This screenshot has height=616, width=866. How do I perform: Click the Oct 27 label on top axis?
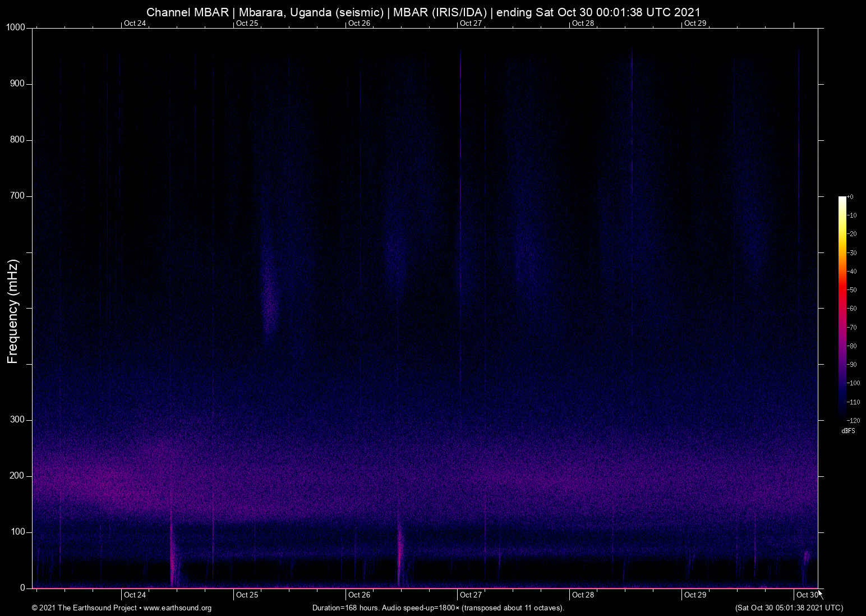471,23
